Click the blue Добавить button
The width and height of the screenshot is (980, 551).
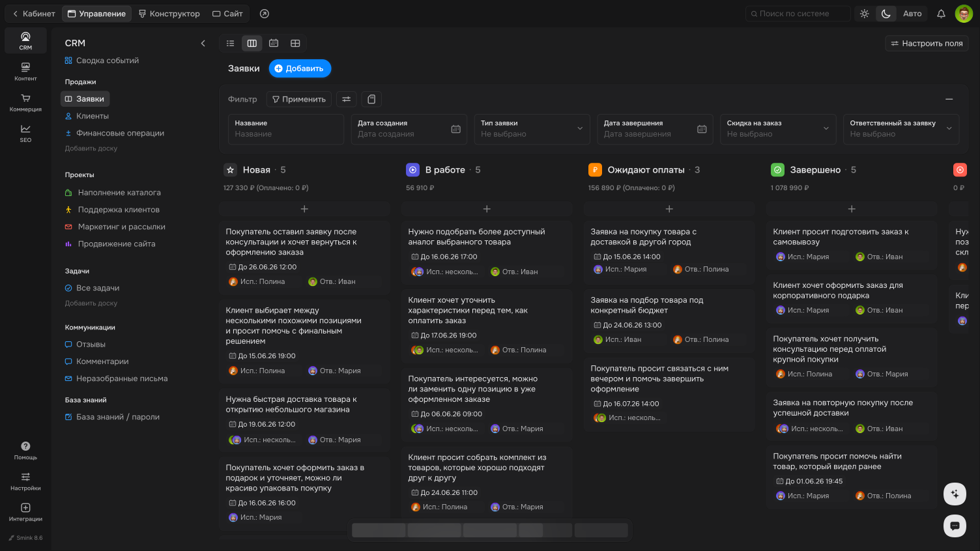[x=300, y=68]
